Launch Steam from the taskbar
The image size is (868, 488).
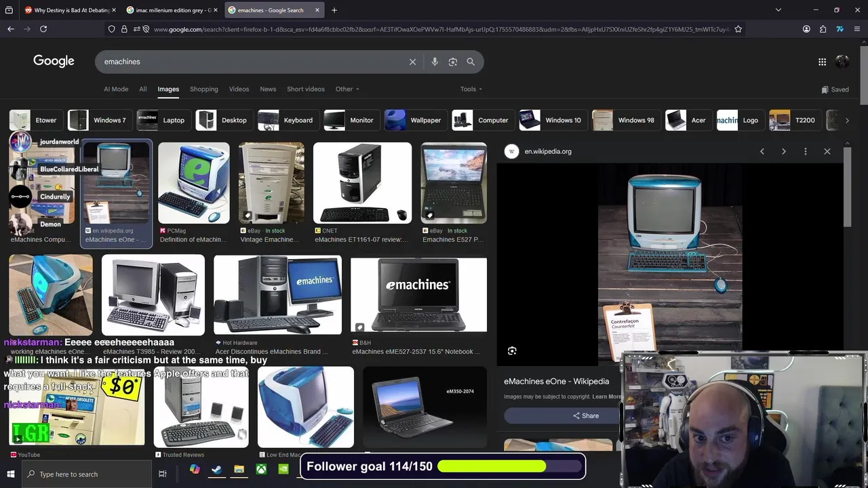(x=217, y=469)
